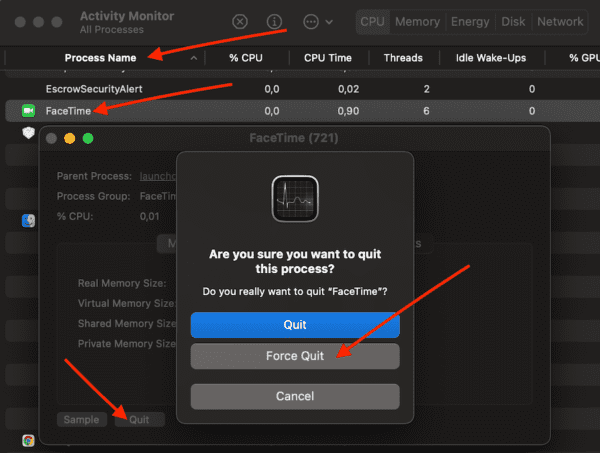Switch to the Memory tab

point(417,22)
